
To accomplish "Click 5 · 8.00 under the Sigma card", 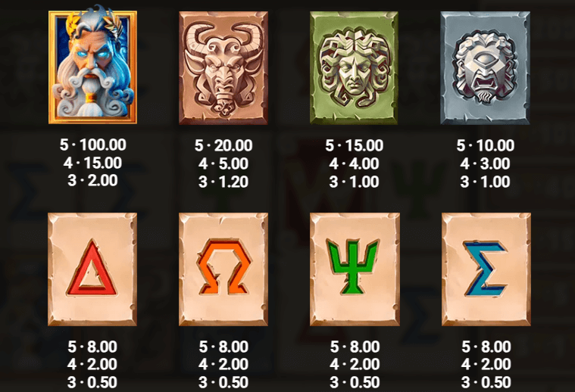I will [x=486, y=347].
